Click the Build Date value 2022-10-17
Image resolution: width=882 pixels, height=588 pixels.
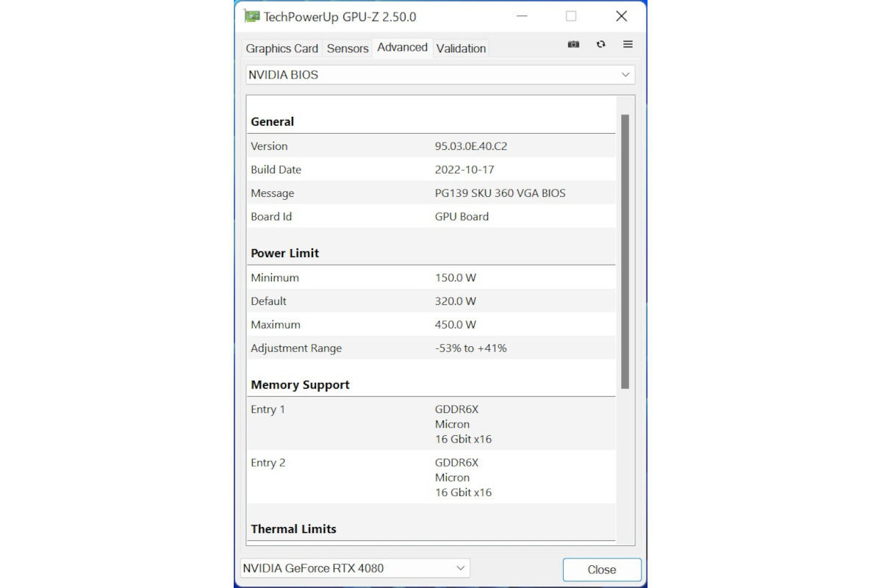465,170
